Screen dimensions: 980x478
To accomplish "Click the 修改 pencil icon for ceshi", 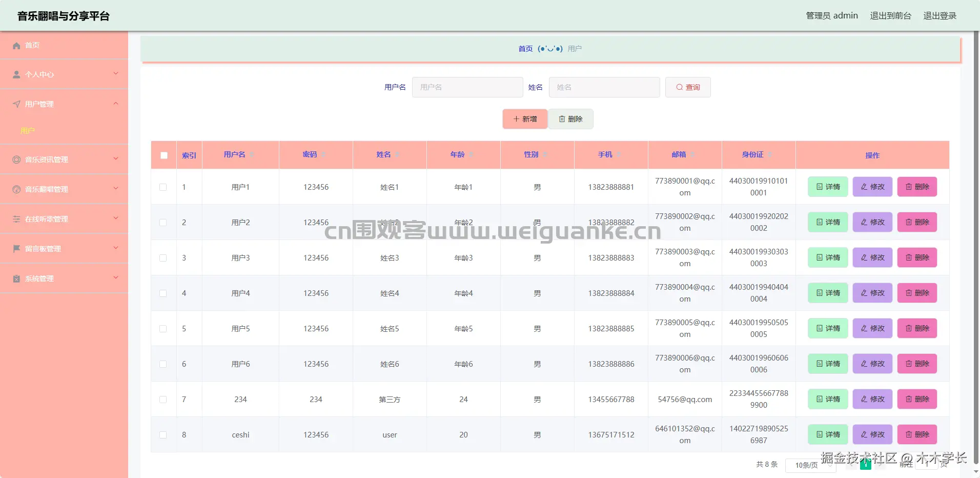I will pyautogui.click(x=864, y=434).
